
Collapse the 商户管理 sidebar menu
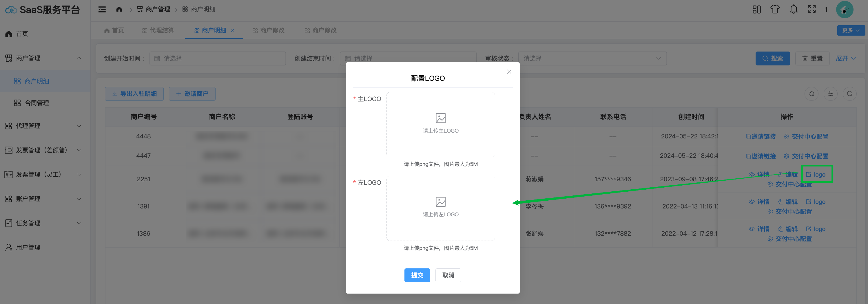pos(44,58)
